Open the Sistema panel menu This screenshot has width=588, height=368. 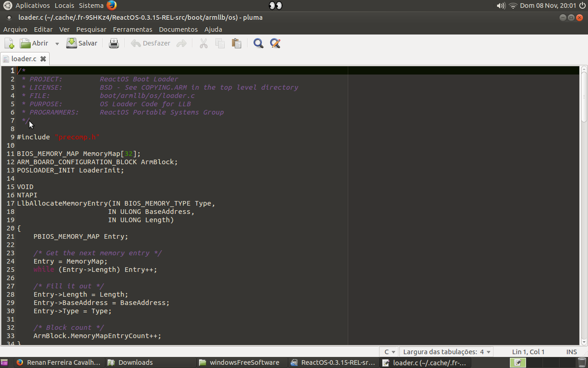[x=91, y=6]
